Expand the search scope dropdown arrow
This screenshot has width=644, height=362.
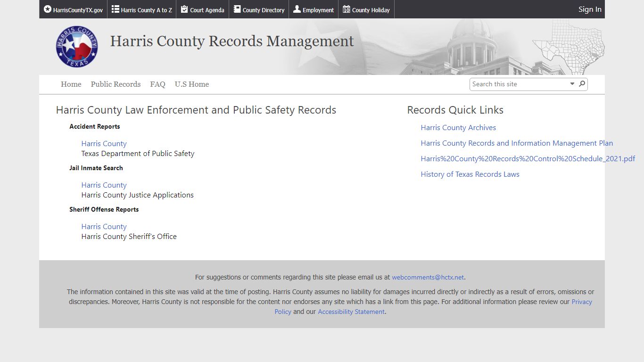[x=572, y=84]
